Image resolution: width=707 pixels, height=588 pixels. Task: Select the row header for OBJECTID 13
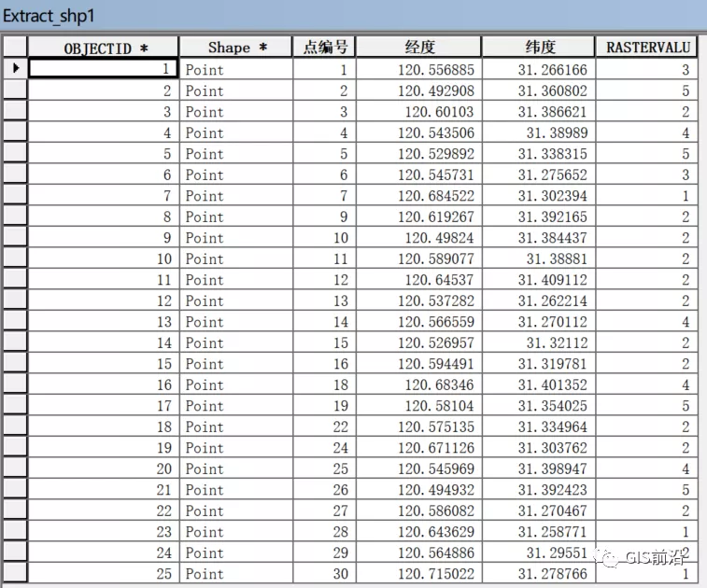click(x=15, y=321)
